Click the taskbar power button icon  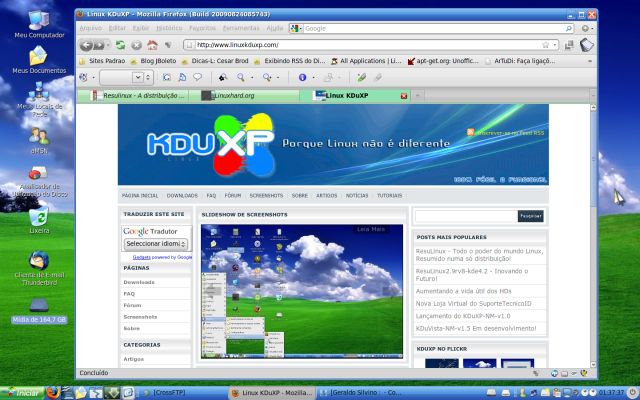[632, 393]
